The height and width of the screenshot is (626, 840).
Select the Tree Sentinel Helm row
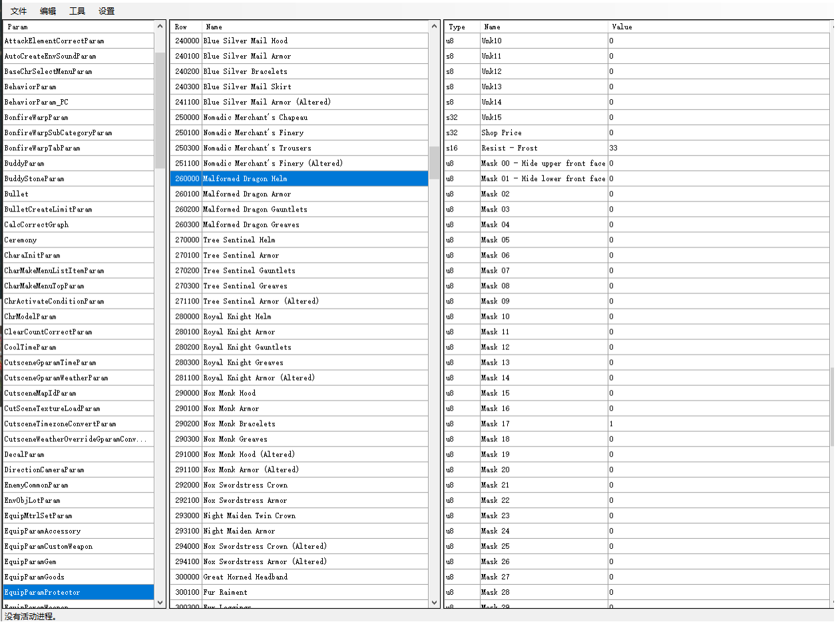click(239, 240)
